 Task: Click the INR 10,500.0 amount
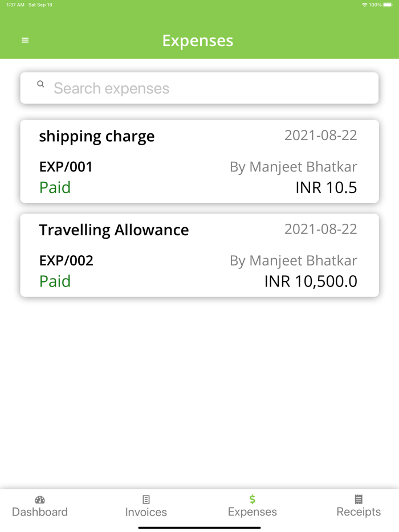[x=311, y=281]
